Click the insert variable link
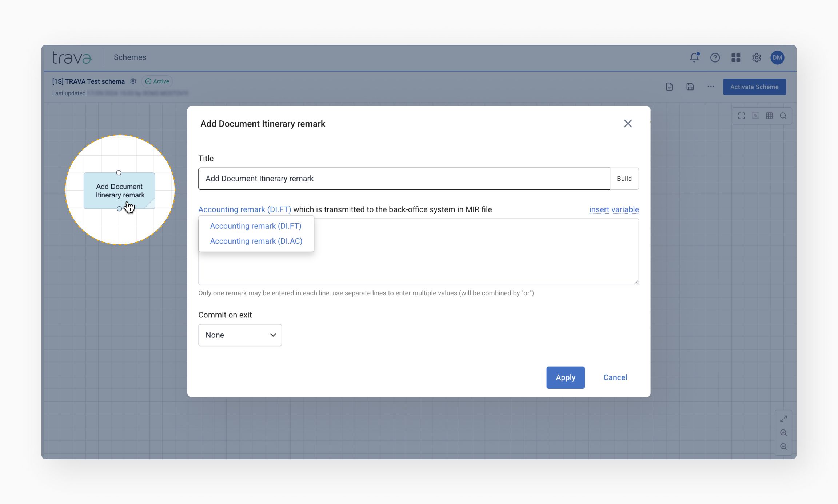 coord(614,209)
